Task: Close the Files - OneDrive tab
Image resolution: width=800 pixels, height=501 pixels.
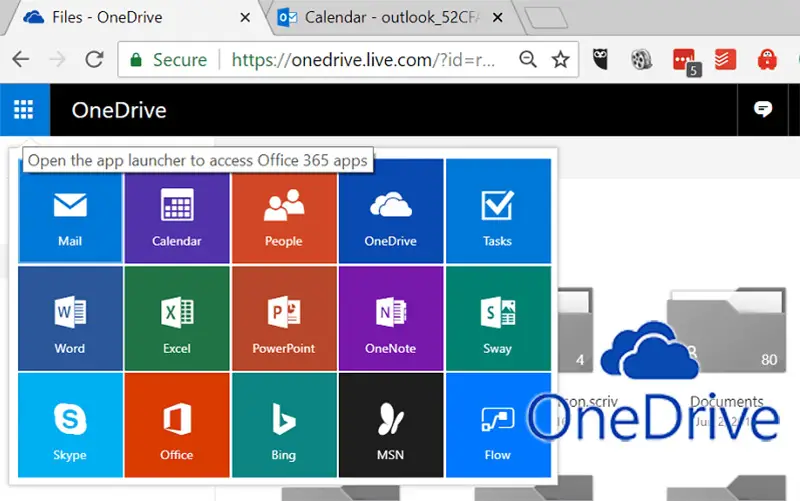Action: click(x=245, y=18)
